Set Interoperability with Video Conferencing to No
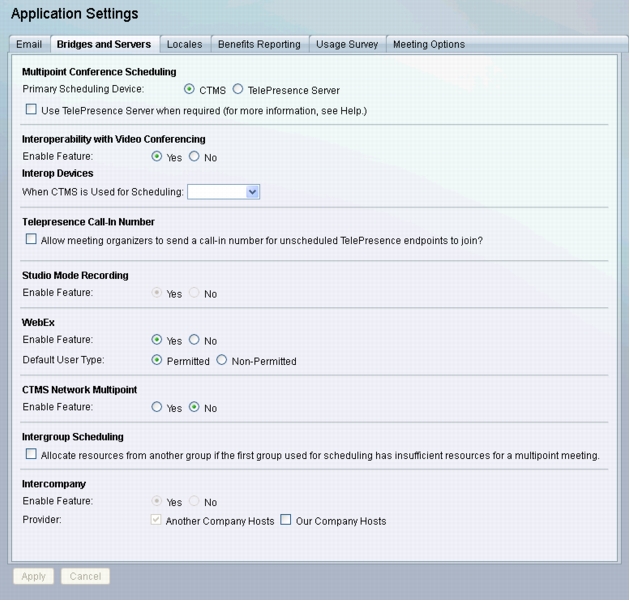 [x=194, y=156]
